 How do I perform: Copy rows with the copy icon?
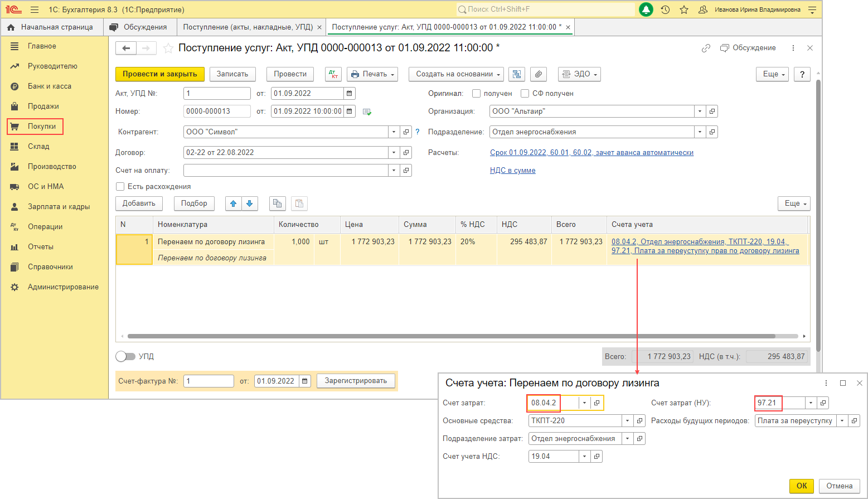278,204
